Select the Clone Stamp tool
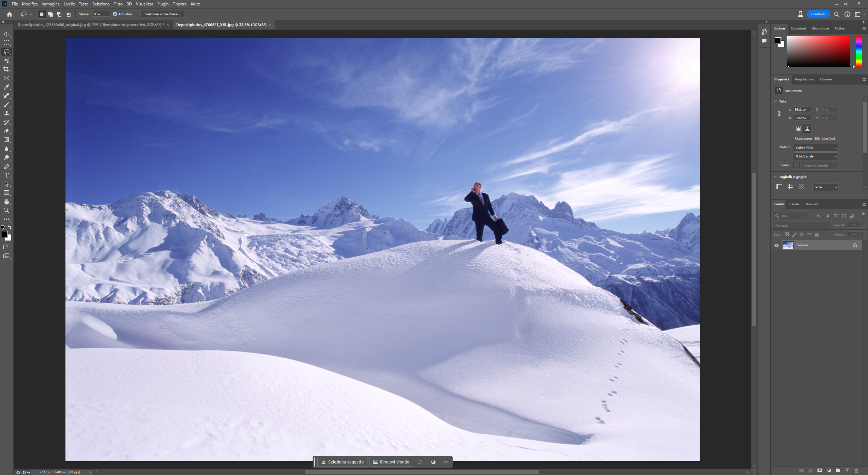Viewport: 868px width, 475px height. tap(6, 114)
